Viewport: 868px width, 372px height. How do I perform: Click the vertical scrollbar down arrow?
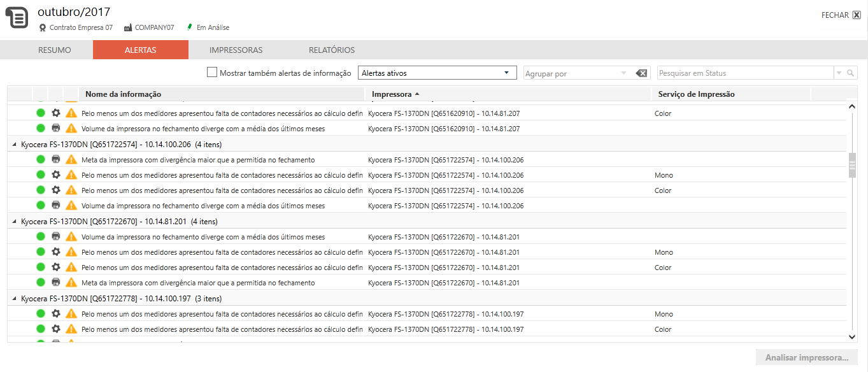click(852, 336)
